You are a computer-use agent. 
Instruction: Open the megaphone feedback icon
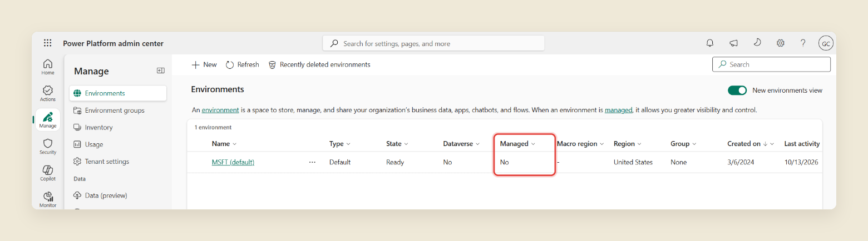[x=734, y=43]
